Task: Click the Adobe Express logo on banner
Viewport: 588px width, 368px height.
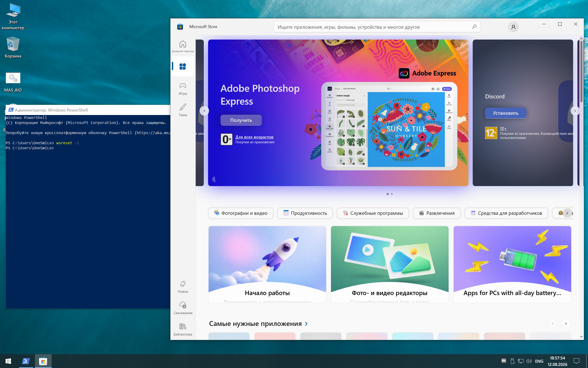Action: [404, 73]
